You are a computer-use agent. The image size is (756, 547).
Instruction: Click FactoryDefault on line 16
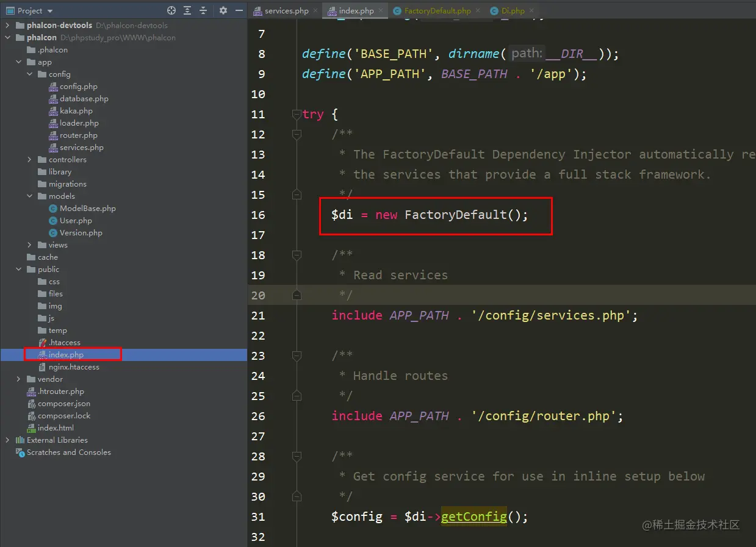point(456,215)
